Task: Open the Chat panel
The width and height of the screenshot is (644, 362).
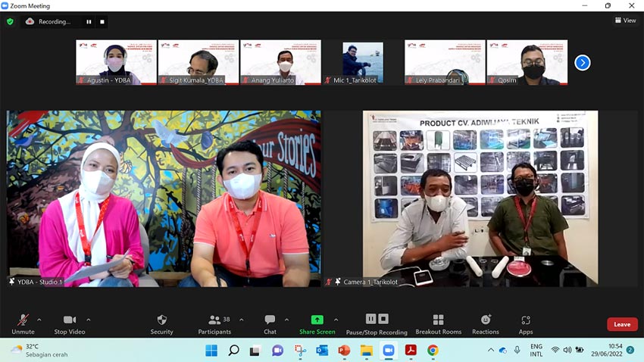Action: [270, 324]
